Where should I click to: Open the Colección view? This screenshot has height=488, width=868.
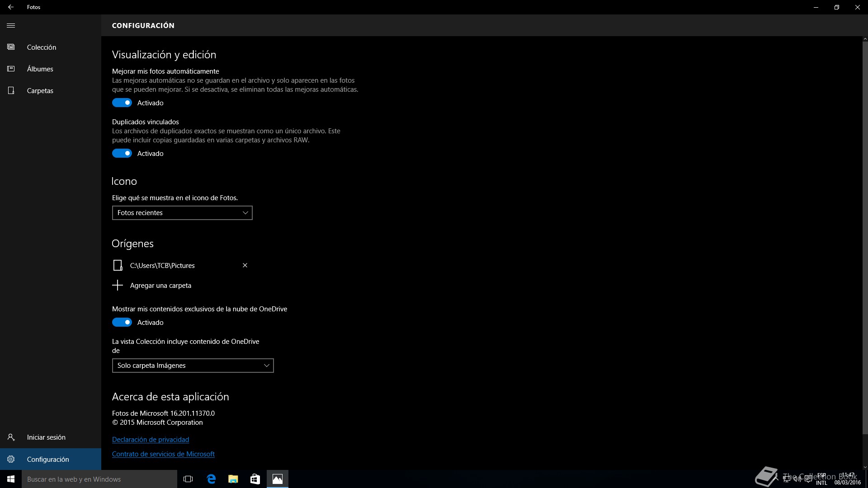[x=41, y=47]
